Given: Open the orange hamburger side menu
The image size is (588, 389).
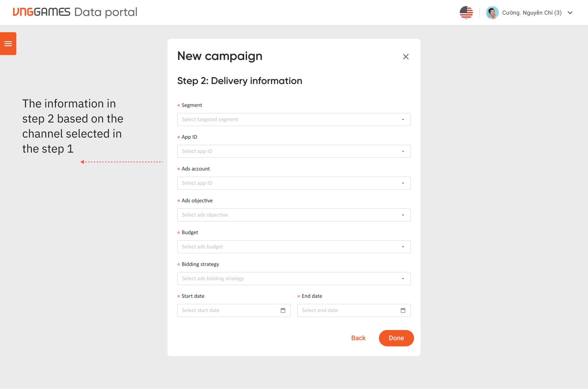Looking at the screenshot, I should click(x=8, y=44).
